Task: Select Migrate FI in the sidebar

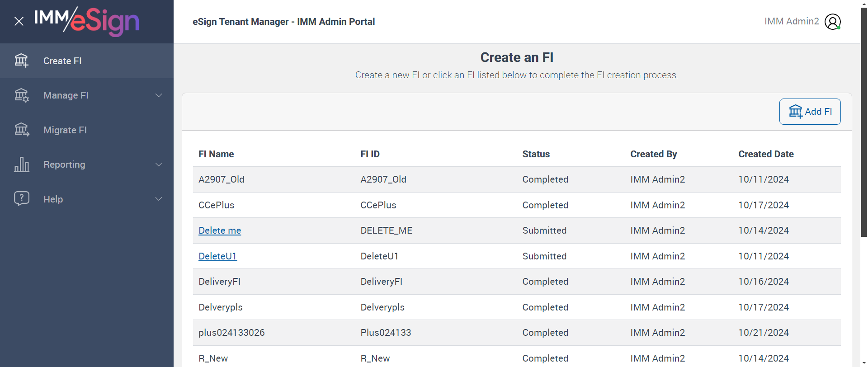Action: [65, 130]
